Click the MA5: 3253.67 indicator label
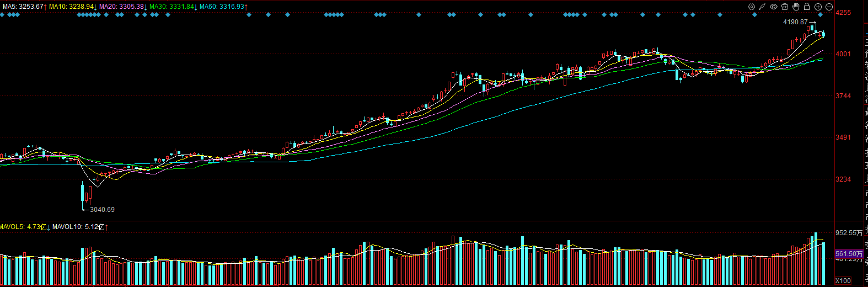Screen dimensions: 868x287 [x=24, y=7]
